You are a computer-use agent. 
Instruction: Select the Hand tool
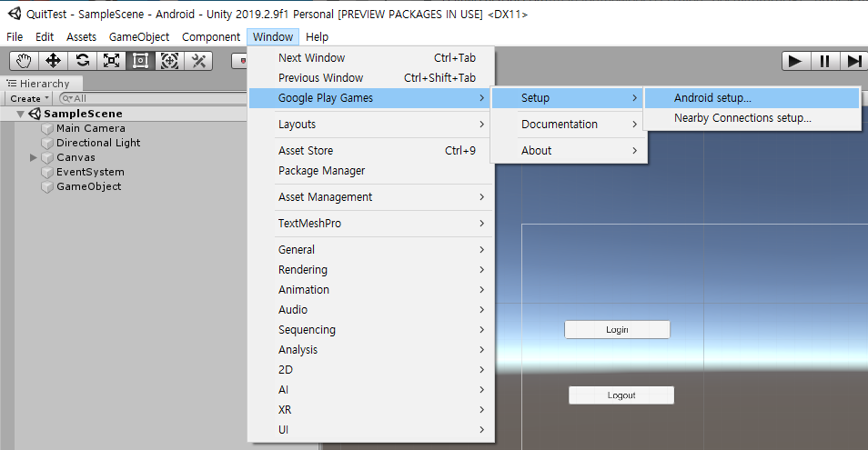(24, 61)
